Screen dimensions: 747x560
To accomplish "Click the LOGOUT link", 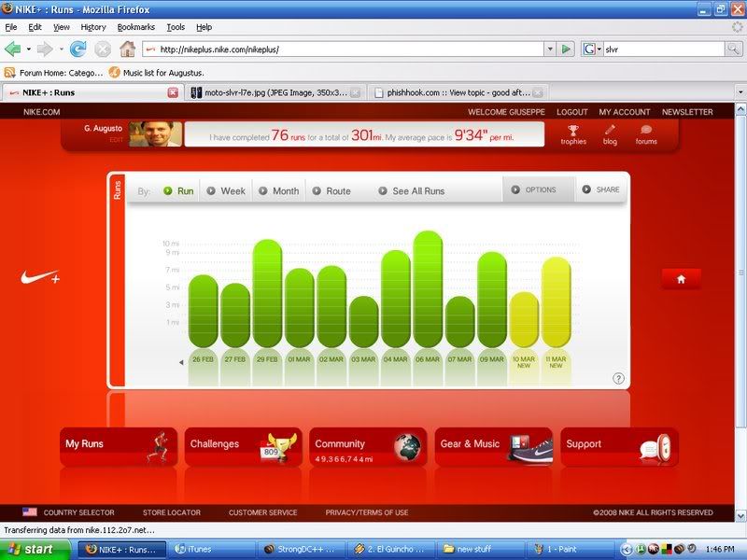I will (x=571, y=112).
